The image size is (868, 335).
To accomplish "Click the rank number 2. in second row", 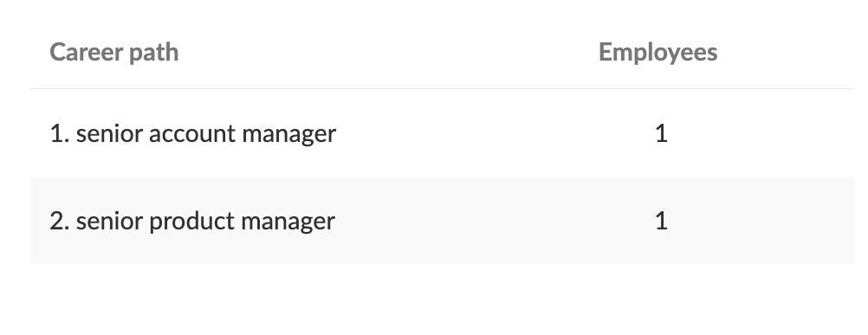I will click(x=59, y=221).
